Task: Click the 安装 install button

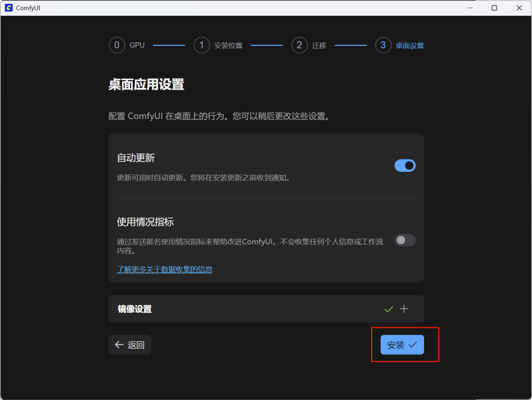Action: 402,345
